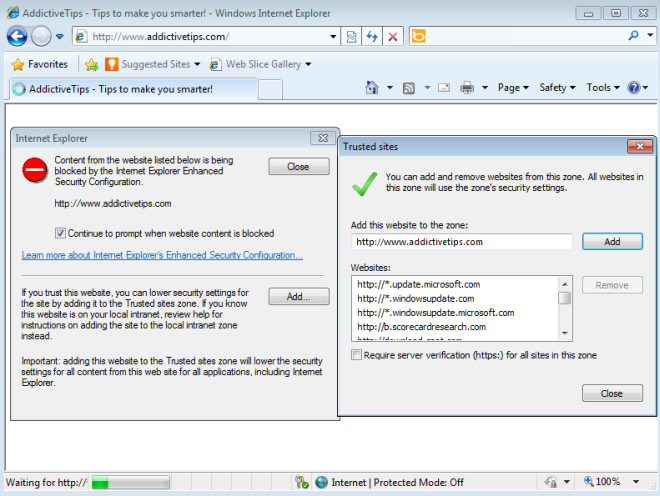The width and height of the screenshot is (660, 496).
Task: Close Trusted sites with red X
Action: point(640,147)
